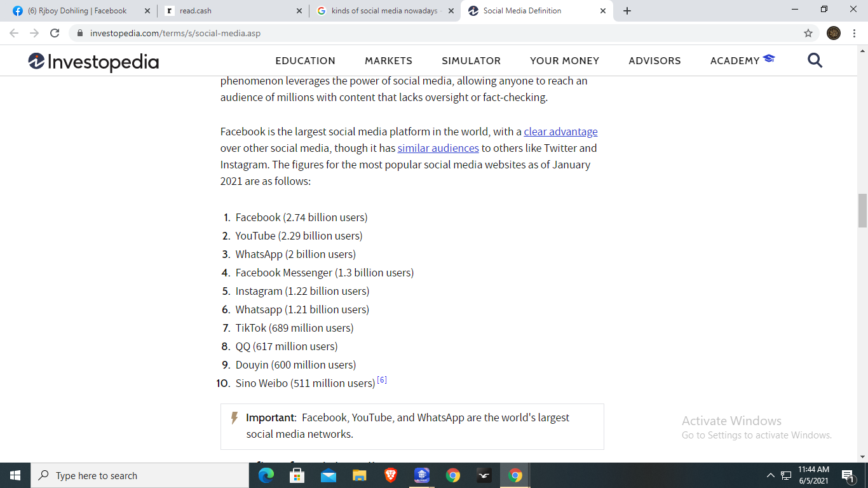
Task: Go back with the browser back arrow
Action: click(x=14, y=33)
